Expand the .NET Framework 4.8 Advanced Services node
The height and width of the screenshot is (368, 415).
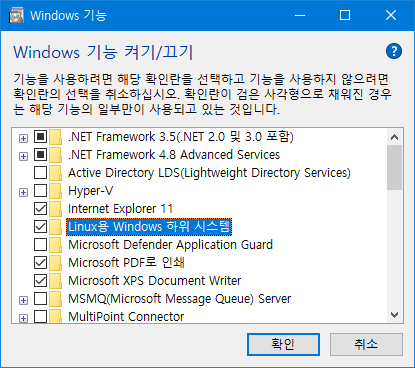point(23,156)
